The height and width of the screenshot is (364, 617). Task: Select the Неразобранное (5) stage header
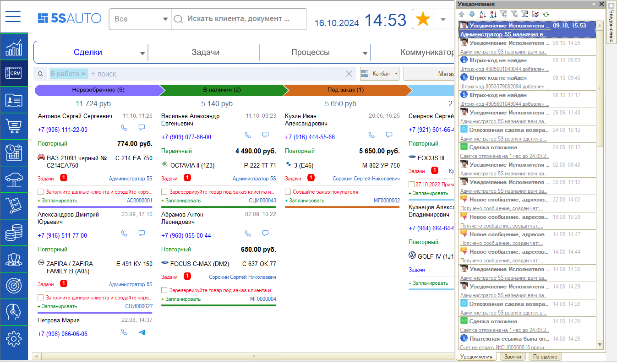coord(98,90)
